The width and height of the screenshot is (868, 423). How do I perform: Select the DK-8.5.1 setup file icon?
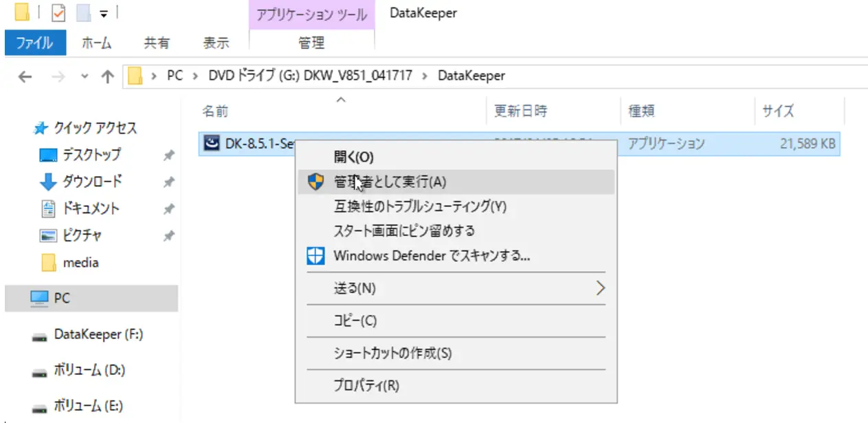click(212, 144)
